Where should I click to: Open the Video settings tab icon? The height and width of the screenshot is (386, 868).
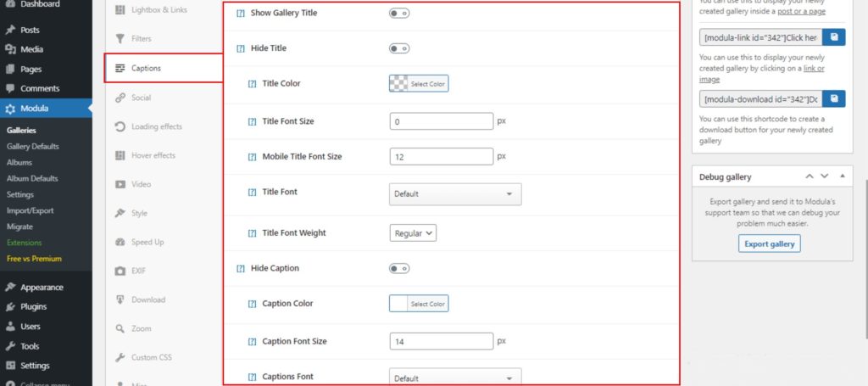coord(120,184)
